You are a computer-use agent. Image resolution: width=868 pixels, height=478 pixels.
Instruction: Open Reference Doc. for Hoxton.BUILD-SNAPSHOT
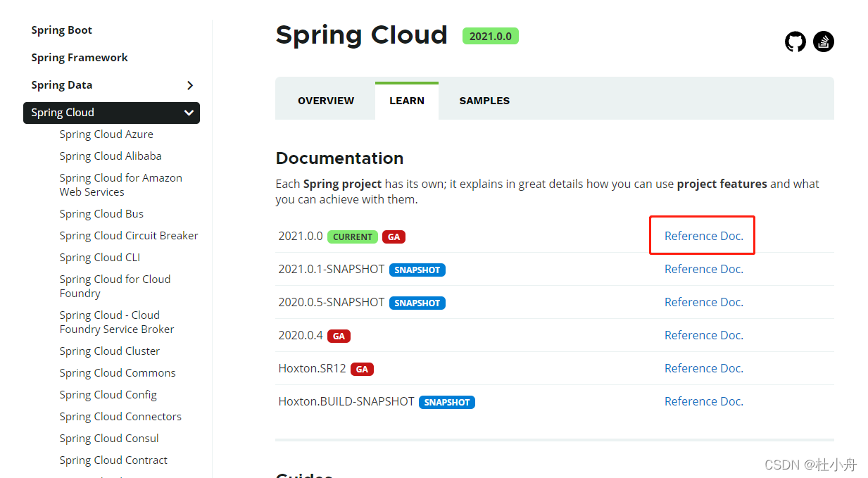(704, 401)
